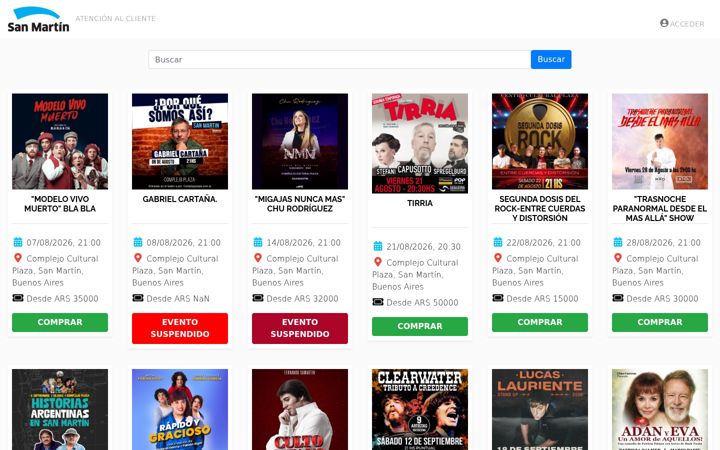Click the price text Desde ARS 35000
720x450 pixels.
62,298
